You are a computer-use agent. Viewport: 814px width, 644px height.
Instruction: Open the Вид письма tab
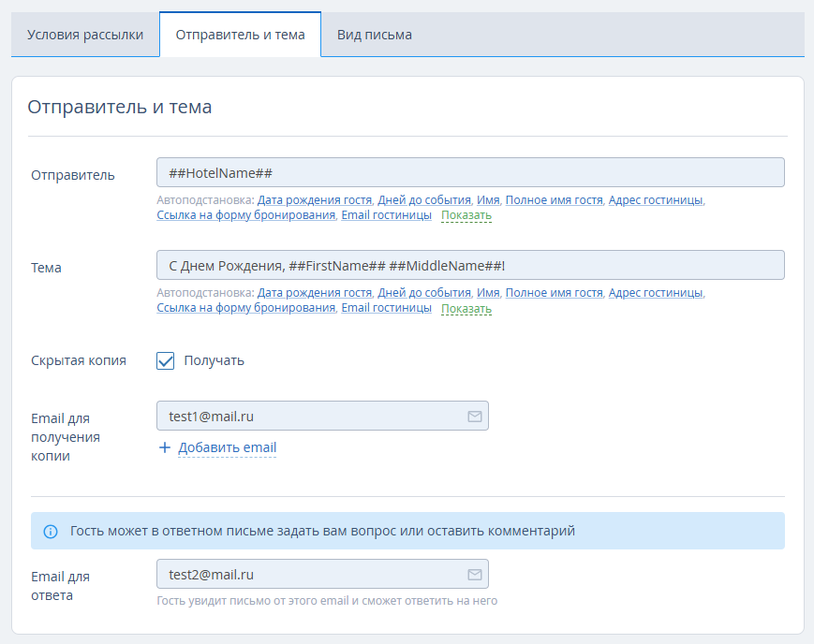tap(374, 35)
